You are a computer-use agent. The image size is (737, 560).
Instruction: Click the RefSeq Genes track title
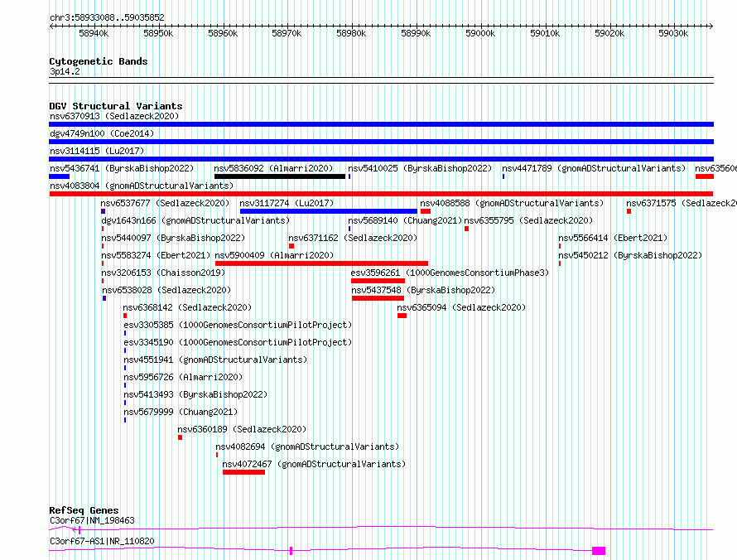coord(84,510)
